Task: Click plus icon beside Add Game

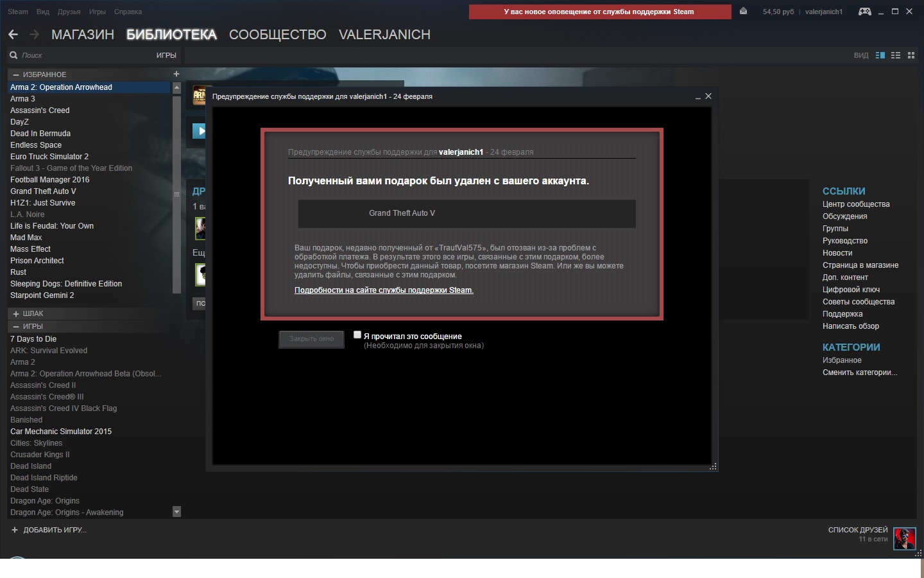Action: point(15,530)
